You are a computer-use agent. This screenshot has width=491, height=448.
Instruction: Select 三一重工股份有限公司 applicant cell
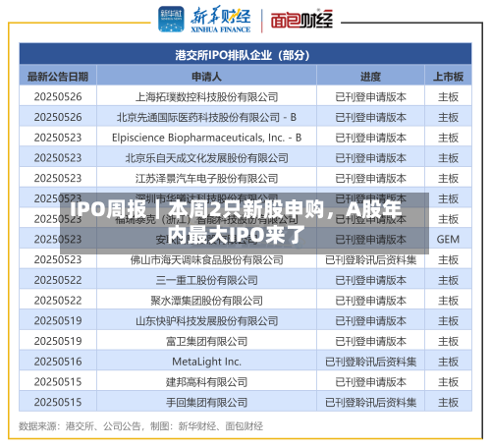206,280
